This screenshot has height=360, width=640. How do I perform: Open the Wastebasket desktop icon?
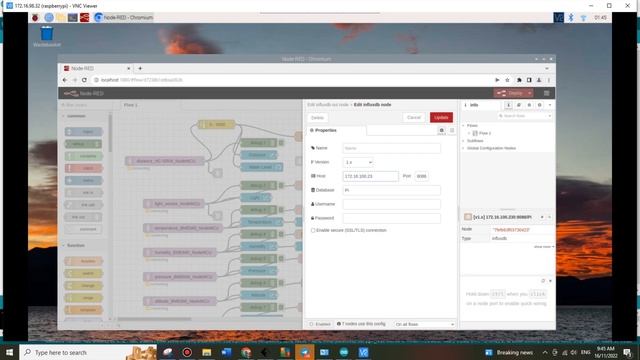[x=47, y=36]
